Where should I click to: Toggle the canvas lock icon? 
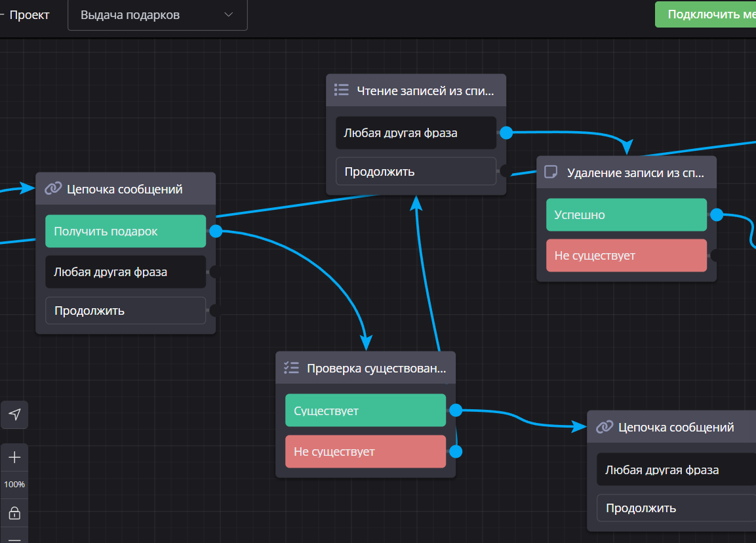point(14,512)
